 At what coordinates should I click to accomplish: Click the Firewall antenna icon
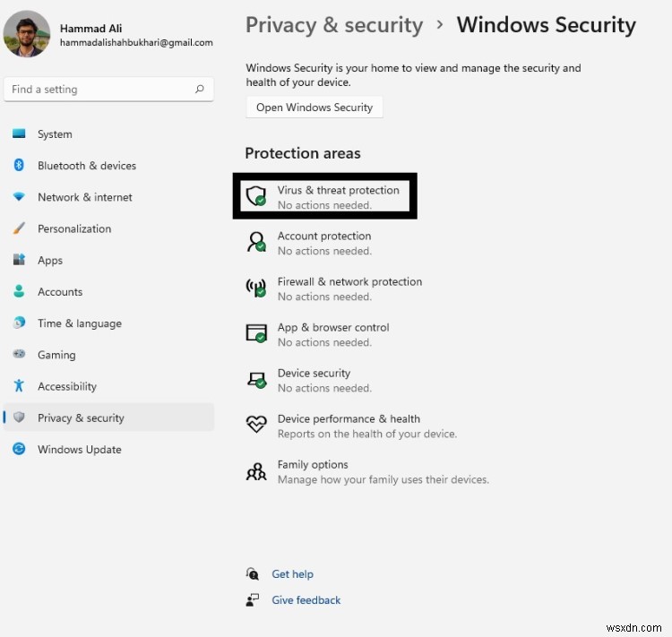point(256,288)
